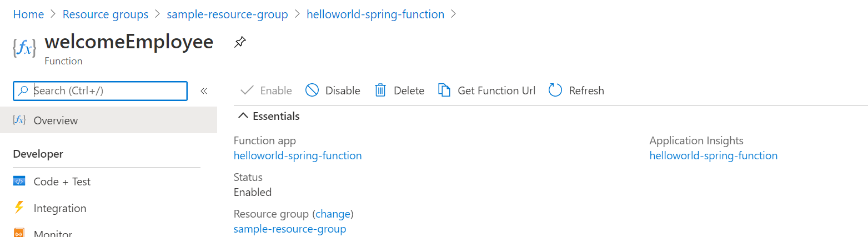Open Integration lightning bolt item

click(59, 208)
